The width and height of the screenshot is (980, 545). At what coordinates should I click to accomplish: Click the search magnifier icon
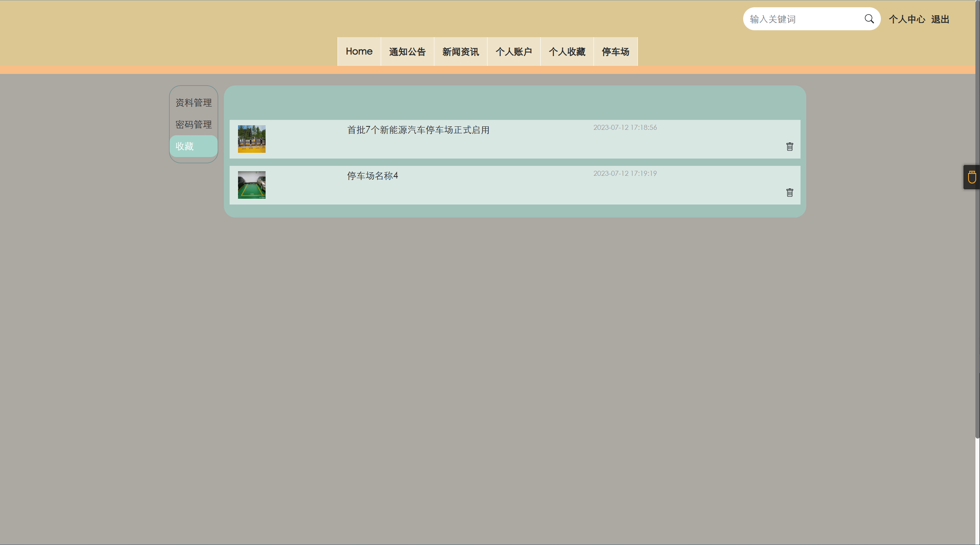pos(869,19)
